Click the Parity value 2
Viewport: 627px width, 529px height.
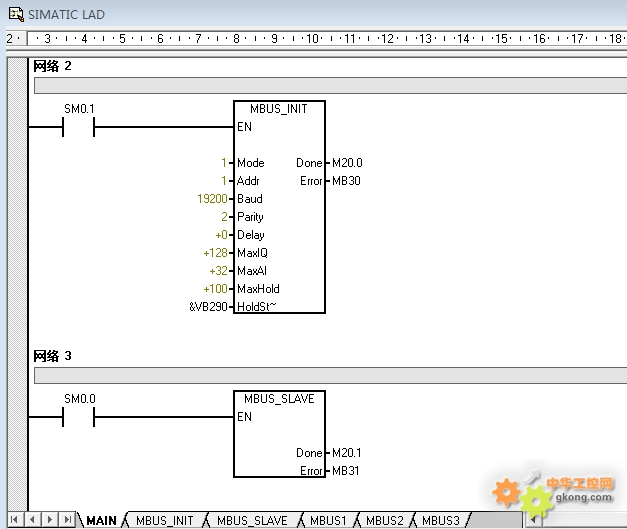224,217
